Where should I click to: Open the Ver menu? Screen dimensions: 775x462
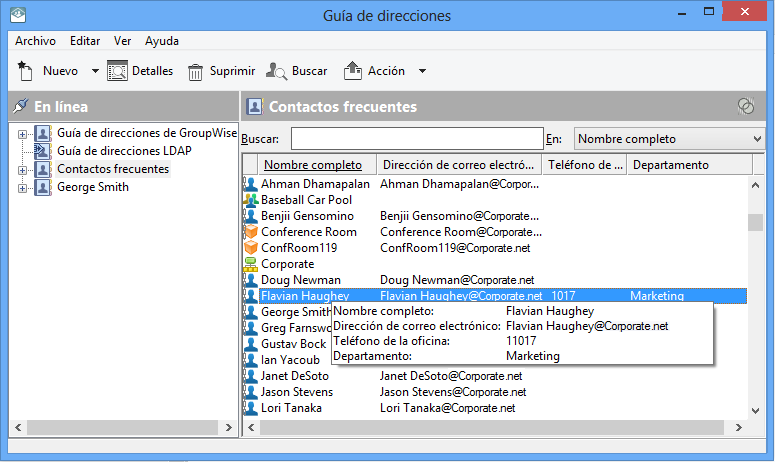tap(122, 41)
